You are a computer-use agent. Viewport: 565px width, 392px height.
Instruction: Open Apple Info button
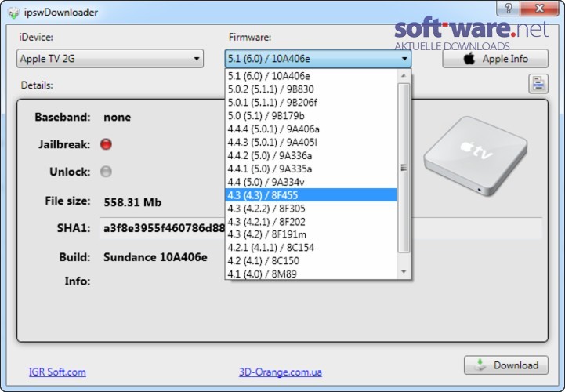point(495,59)
